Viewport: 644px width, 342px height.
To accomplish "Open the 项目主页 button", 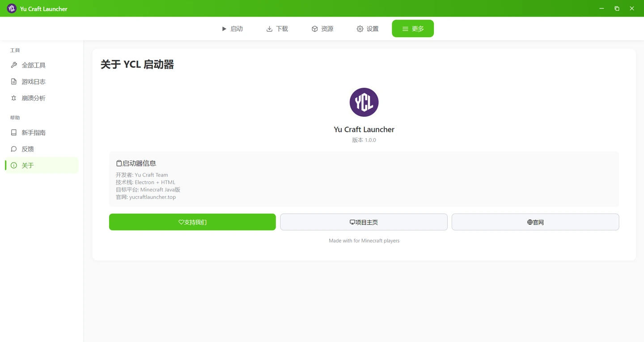I will (364, 222).
